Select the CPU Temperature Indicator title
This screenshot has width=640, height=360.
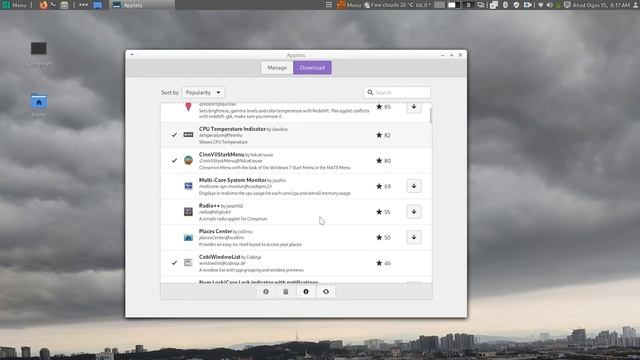click(x=232, y=129)
